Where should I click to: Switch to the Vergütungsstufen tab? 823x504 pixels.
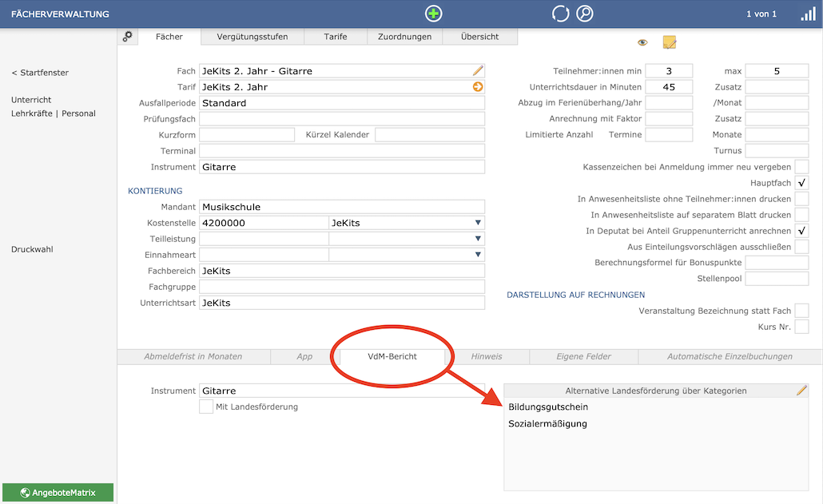pos(252,37)
